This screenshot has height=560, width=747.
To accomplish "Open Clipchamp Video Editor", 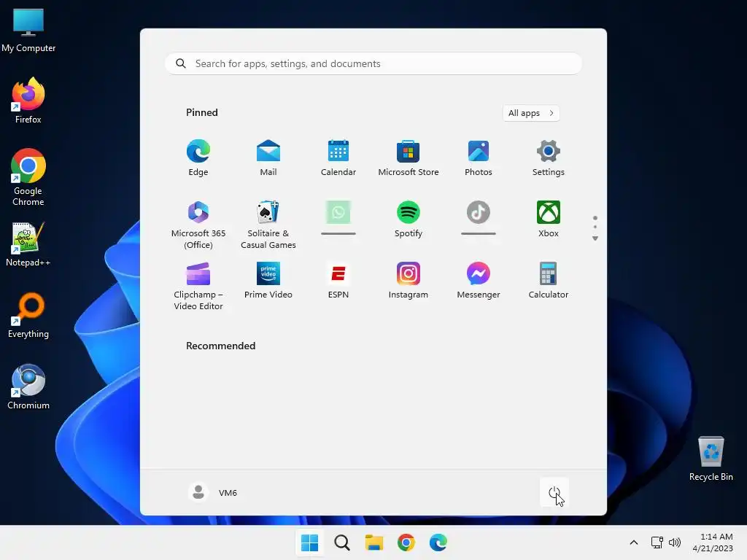I will click(x=198, y=286).
